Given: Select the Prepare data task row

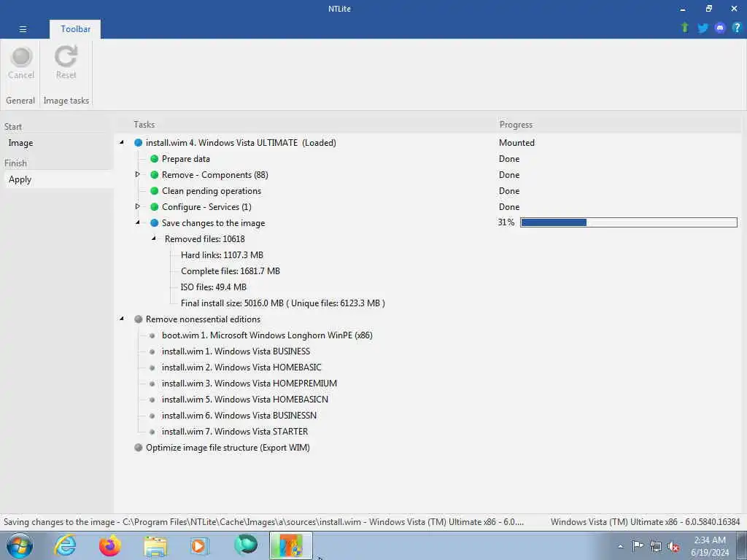Looking at the screenshot, I should click(186, 158).
